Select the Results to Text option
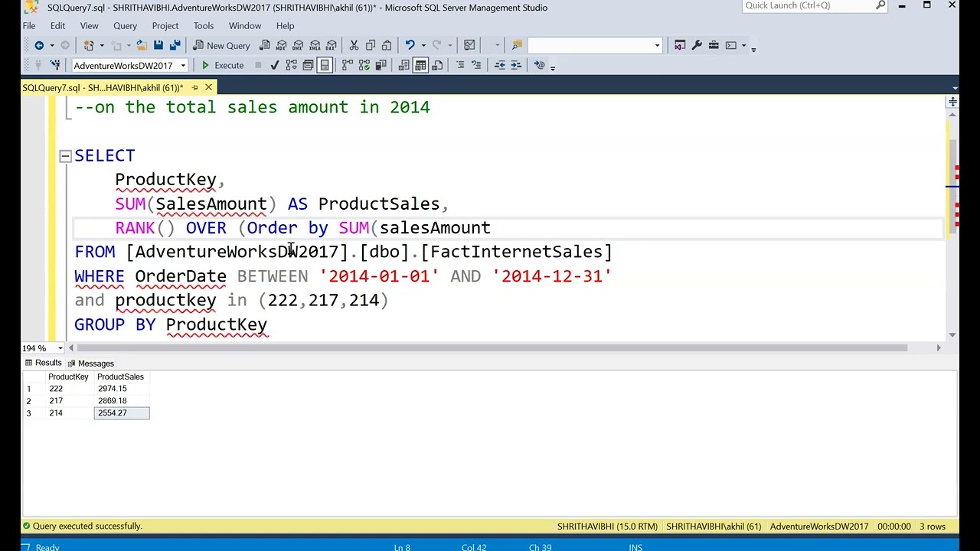This screenshot has width=980, height=551. coord(403,65)
